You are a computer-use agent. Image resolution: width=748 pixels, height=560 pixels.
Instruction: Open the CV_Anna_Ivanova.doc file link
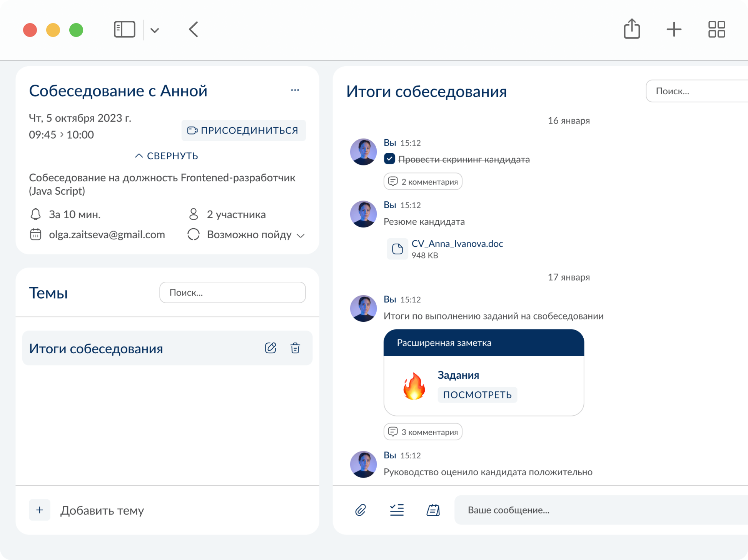click(457, 244)
